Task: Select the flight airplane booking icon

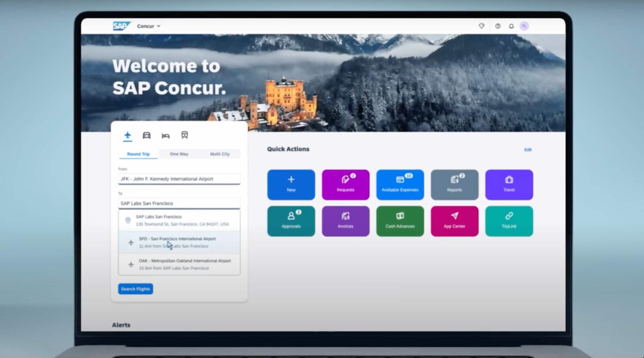Action: click(x=128, y=135)
